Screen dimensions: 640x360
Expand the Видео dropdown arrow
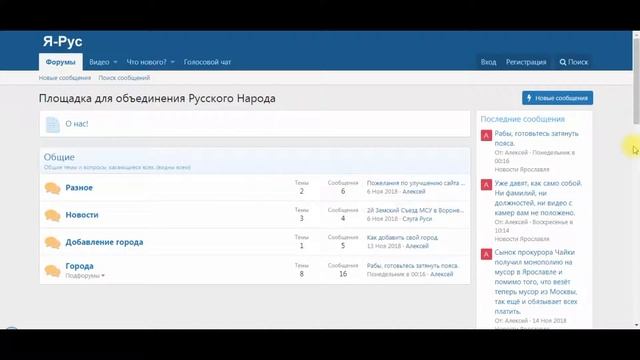[115, 62]
